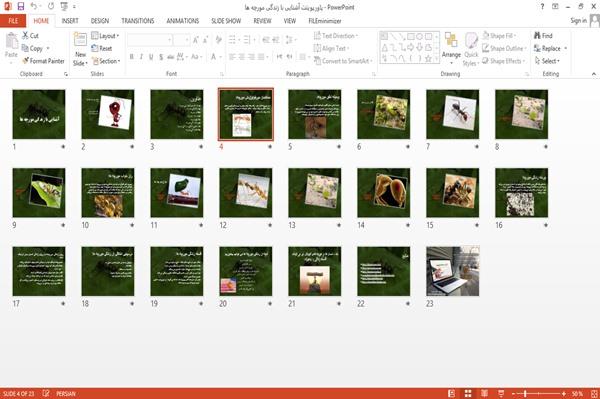The image size is (600, 399).
Task: Select the oval shape in shapes gallery
Action: point(419,37)
